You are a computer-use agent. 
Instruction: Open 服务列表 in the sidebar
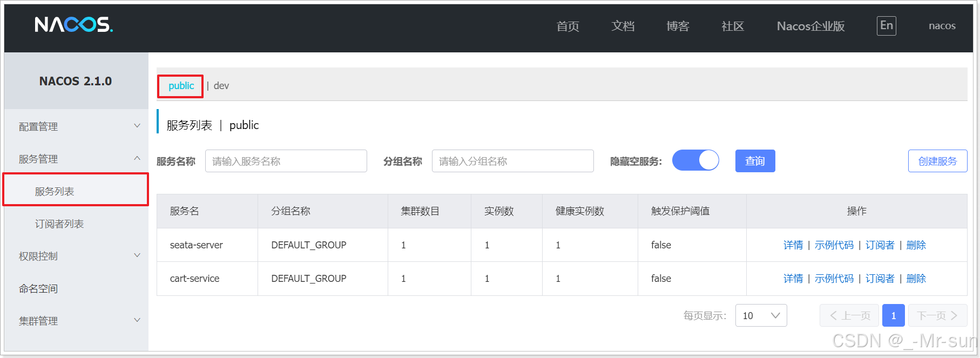click(76, 191)
